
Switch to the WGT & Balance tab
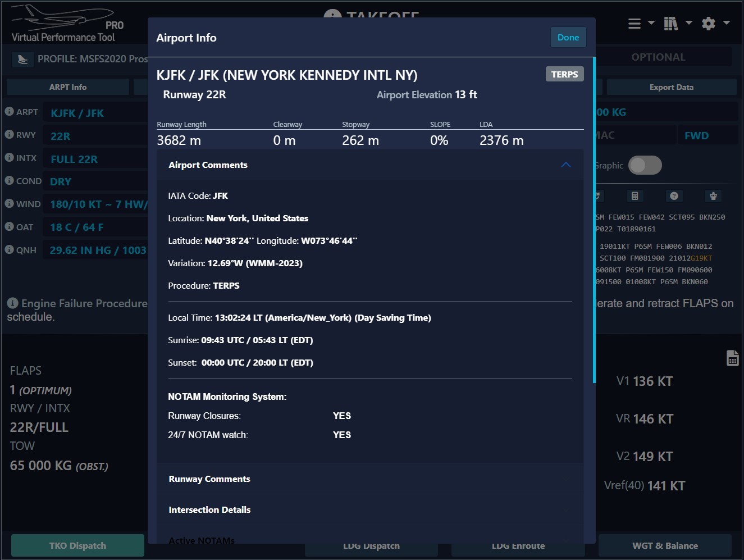pos(665,545)
